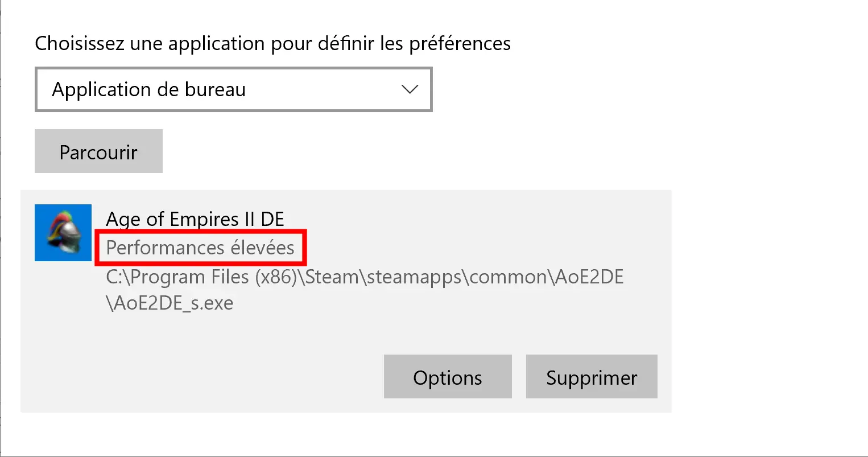Viewport: 868px width, 457px height.
Task: Click the AoE2DE_s.exe filename text
Action: click(170, 303)
